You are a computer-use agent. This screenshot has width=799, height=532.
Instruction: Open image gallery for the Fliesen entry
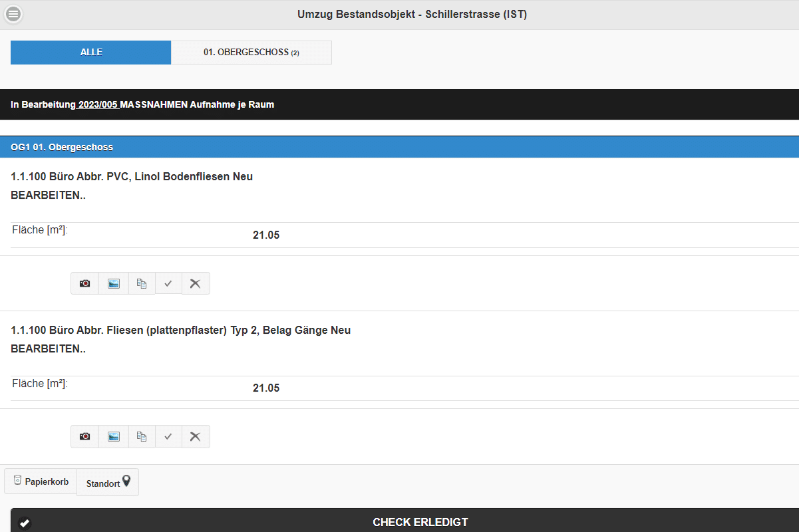[x=113, y=436]
